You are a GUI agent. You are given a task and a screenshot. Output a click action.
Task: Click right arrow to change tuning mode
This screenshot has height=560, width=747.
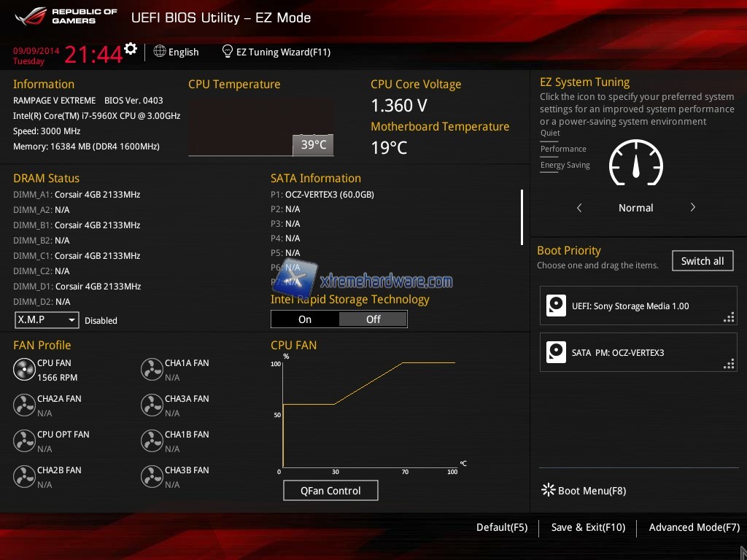[x=692, y=208]
